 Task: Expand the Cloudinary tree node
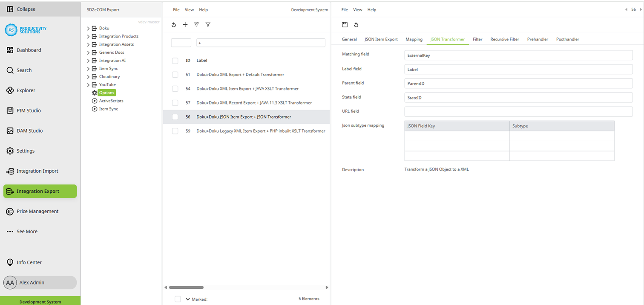coord(88,76)
